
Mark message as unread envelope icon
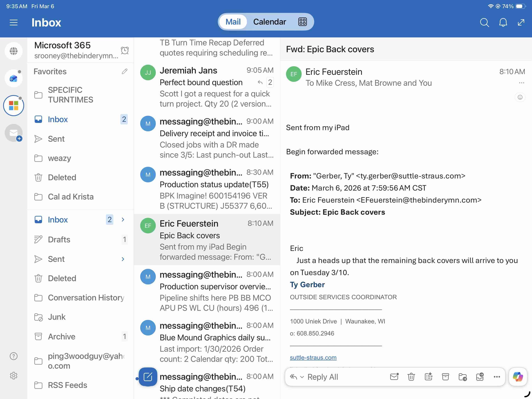(x=394, y=377)
